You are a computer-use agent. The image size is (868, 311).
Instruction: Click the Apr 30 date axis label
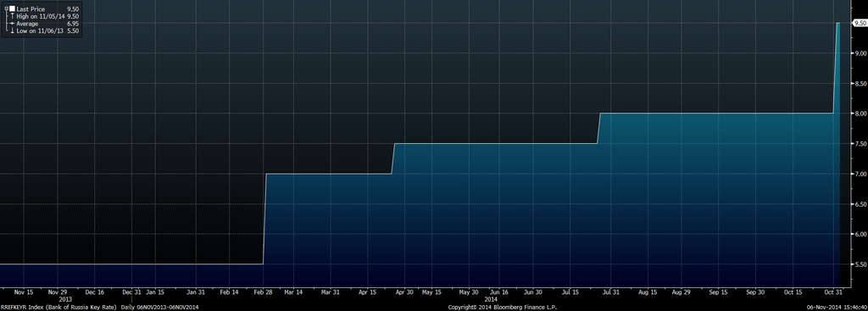pos(403,292)
